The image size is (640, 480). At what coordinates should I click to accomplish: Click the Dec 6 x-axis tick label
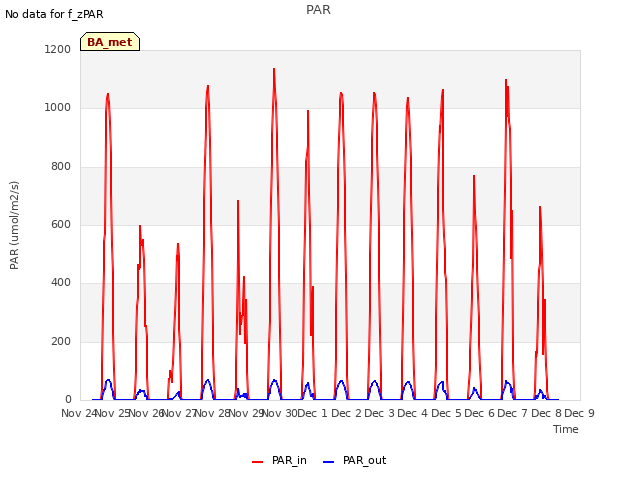(x=479, y=413)
